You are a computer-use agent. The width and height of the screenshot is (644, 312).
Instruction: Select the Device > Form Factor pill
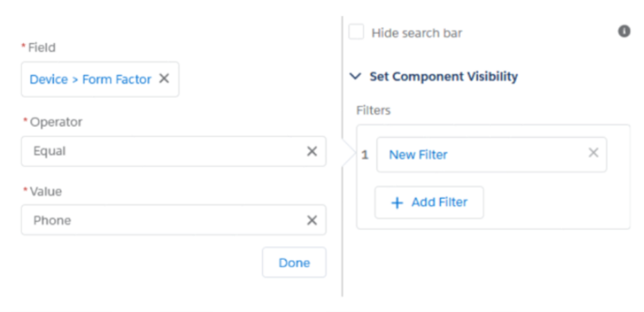coord(91,79)
